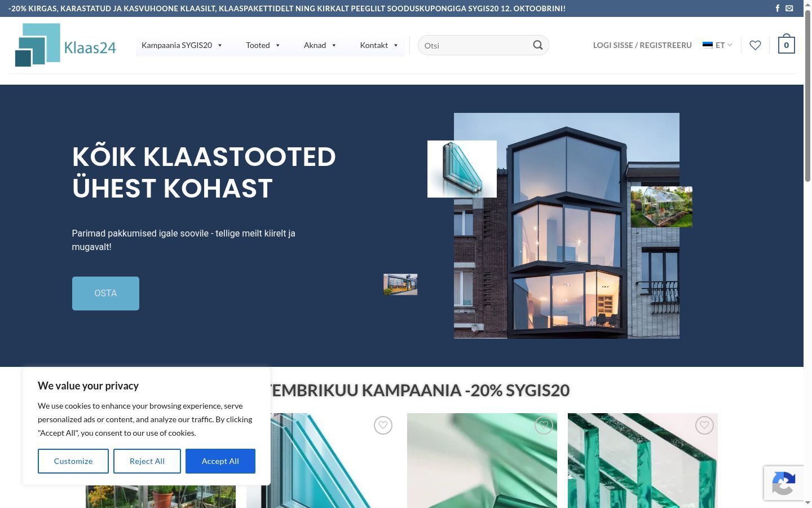Click the Estonian flag icon

708,45
